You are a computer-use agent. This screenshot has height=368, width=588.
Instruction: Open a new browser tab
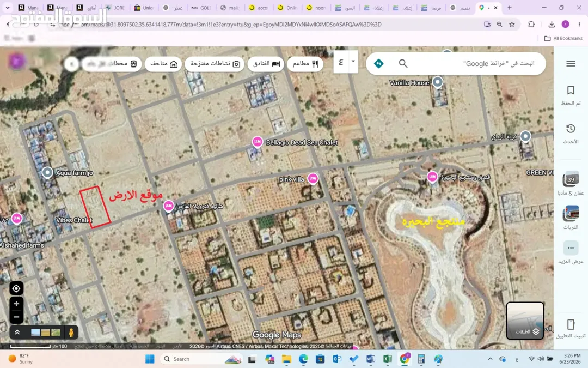click(x=510, y=8)
